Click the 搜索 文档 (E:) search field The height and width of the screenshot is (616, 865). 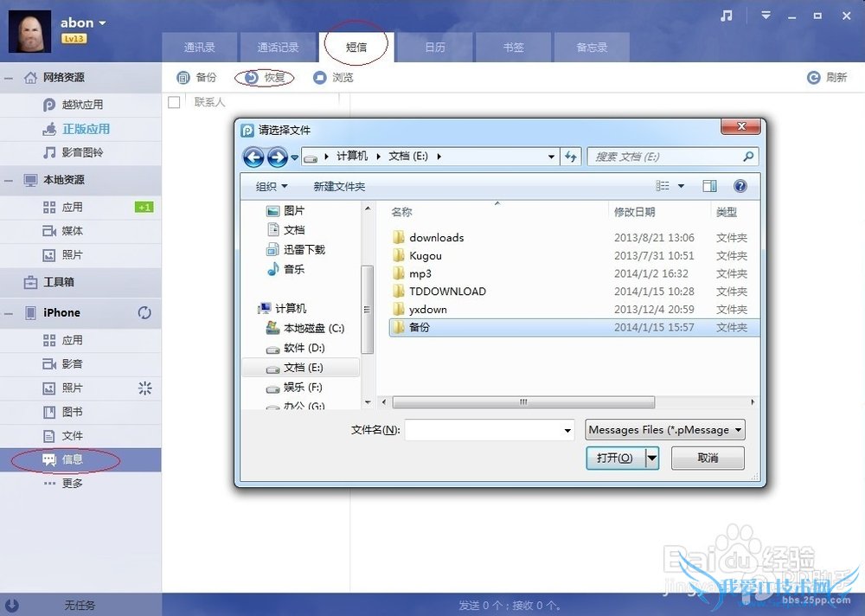[x=672, y=157]
